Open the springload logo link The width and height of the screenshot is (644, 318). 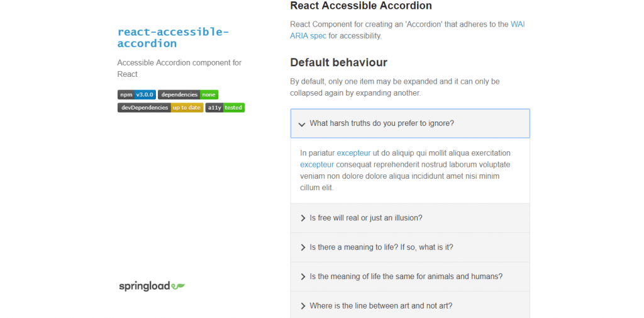pyautogui.click(x=152, y=286)
